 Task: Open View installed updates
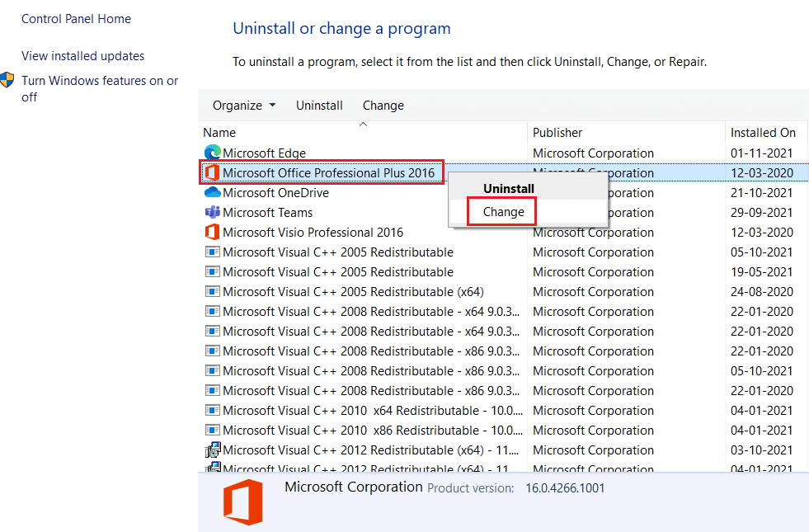click(82, 55)
